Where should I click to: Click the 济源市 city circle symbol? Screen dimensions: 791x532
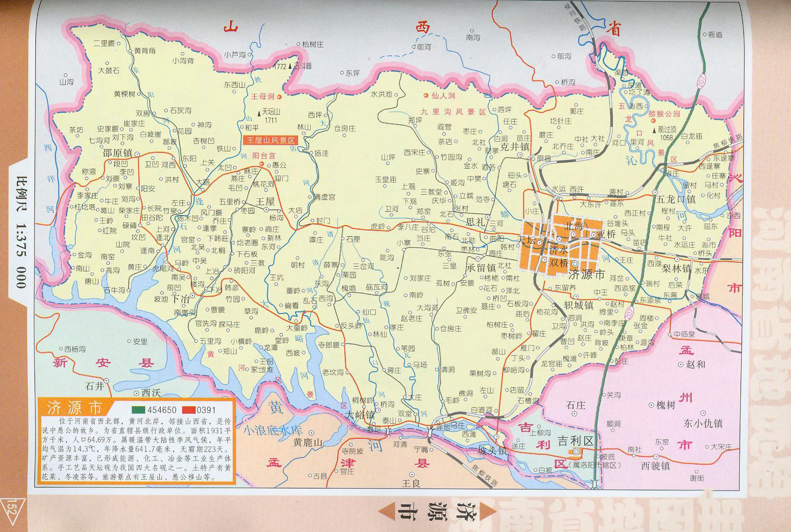click(575, 263)
